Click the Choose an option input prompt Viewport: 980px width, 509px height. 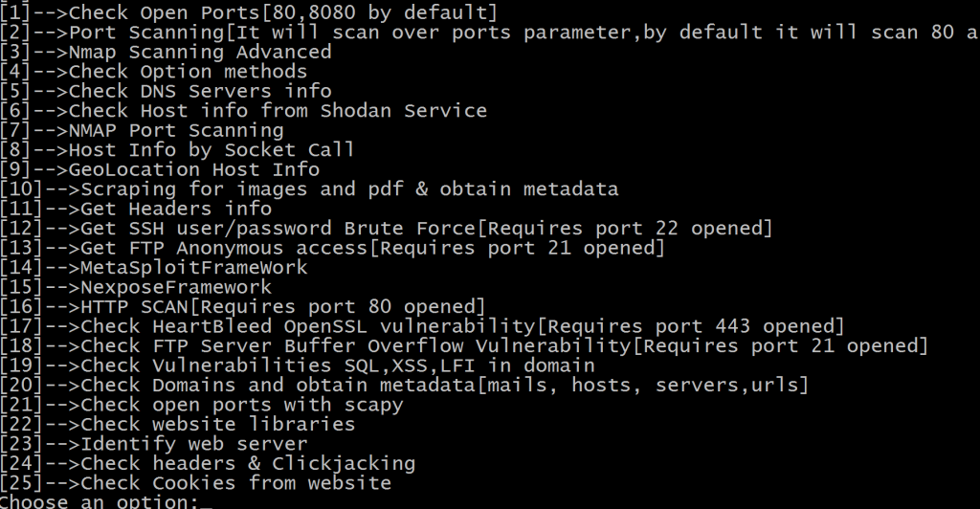point(180,502)
